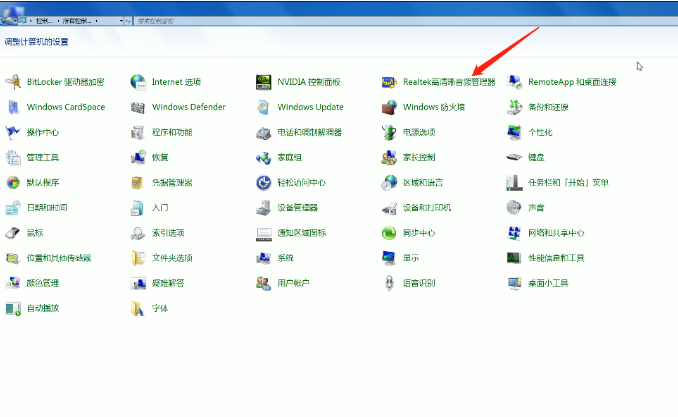The image size is (678, 417).
Task: Click the 桌面小工具 link
Action: tap(548, 283)
